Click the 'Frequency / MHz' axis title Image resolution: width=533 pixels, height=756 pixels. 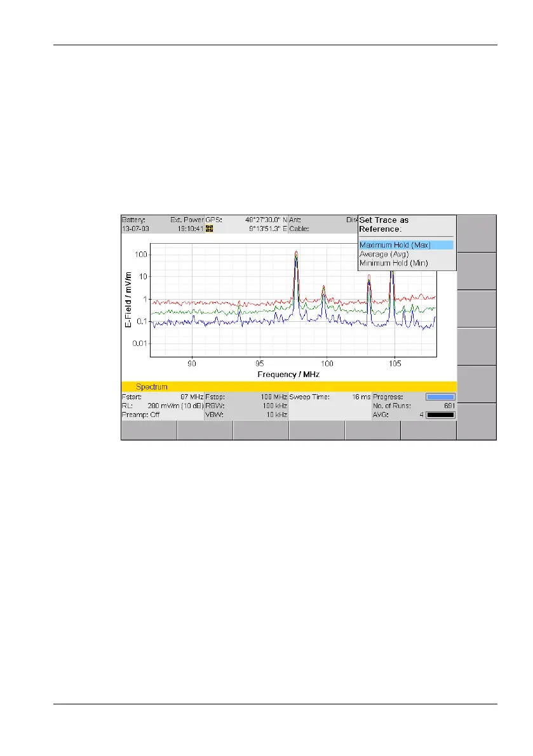(288, 375)
